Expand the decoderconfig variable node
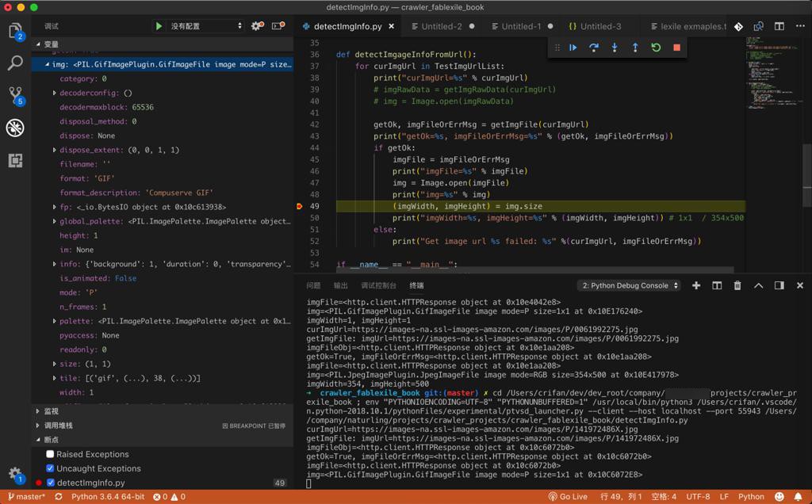This screenshot has height=504, width=812. click(54, 94)
